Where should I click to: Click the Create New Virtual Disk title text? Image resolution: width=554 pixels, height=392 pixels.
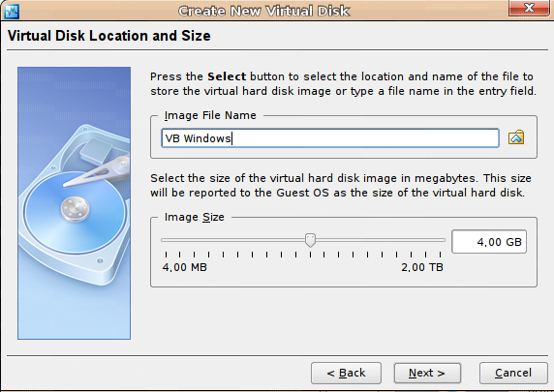pyautogui.click(x=264, y=11)
